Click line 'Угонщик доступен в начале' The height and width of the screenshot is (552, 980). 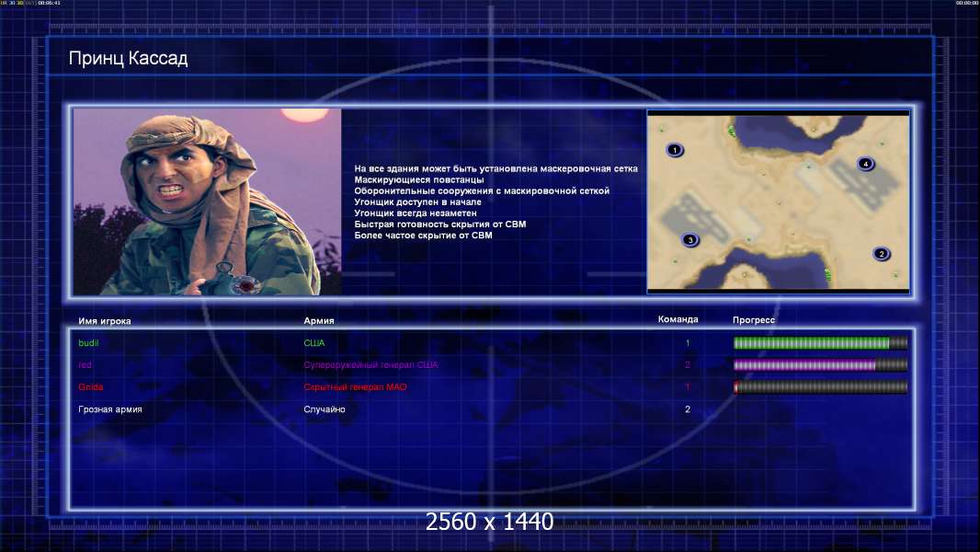pos(417,201)
